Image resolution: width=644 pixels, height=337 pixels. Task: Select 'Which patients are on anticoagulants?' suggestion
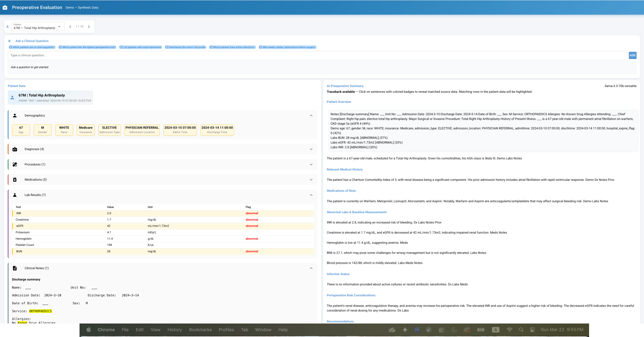click(x=32, y=47)
